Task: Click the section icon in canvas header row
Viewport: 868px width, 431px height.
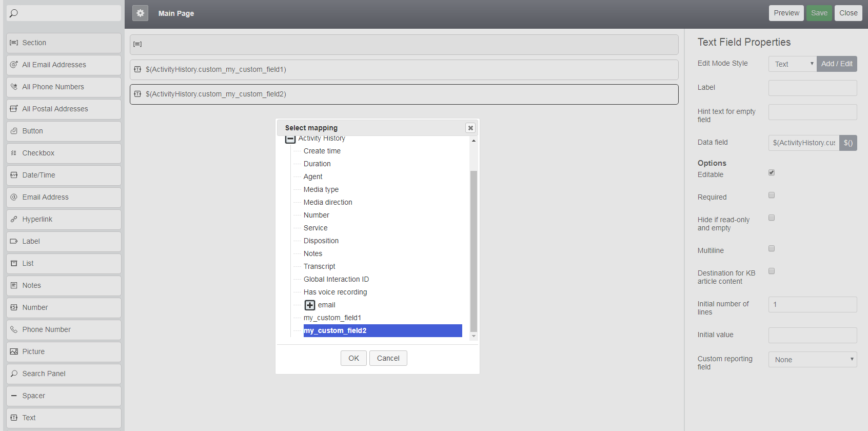Action: pyautogui.click(x=137, y=44)
